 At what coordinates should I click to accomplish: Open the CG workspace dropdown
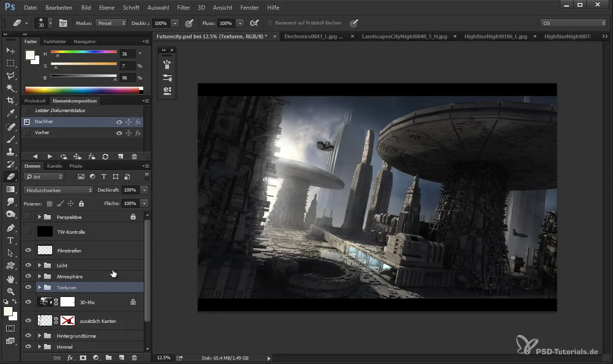coord(573,23)
